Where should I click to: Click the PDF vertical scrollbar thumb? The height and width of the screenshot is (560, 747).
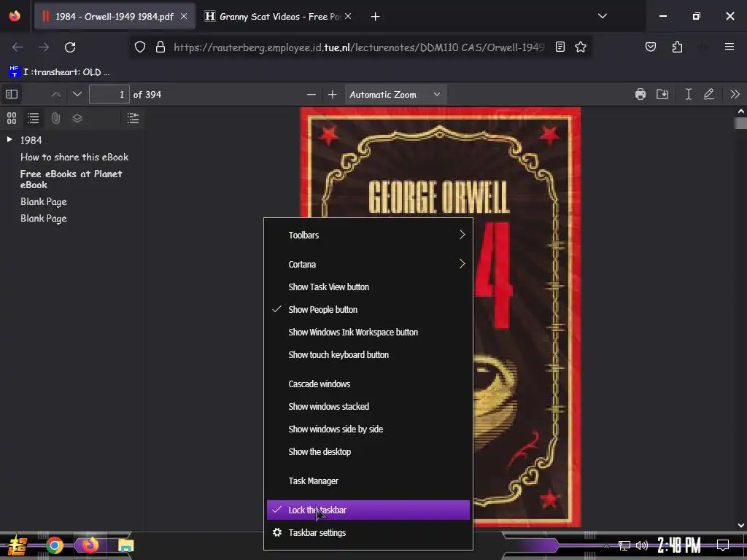[740, 122]
